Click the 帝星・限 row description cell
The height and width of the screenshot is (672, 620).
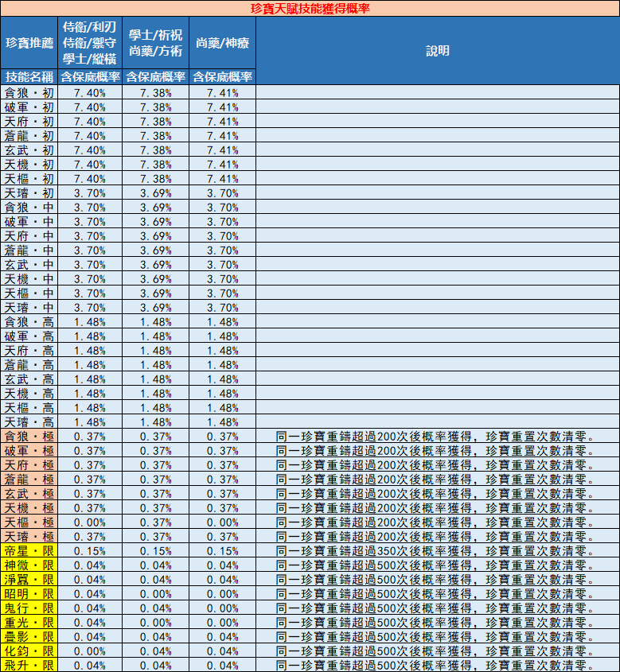(437, 551)
